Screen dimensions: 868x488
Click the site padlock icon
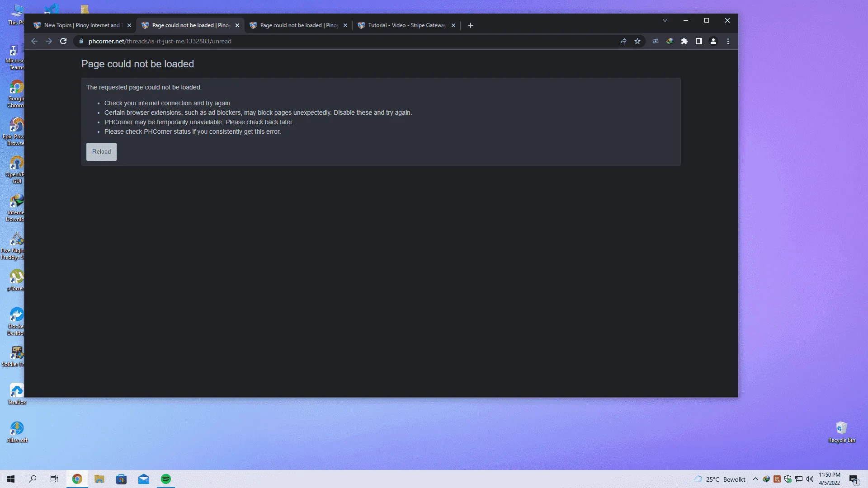[x=81, y=41]
